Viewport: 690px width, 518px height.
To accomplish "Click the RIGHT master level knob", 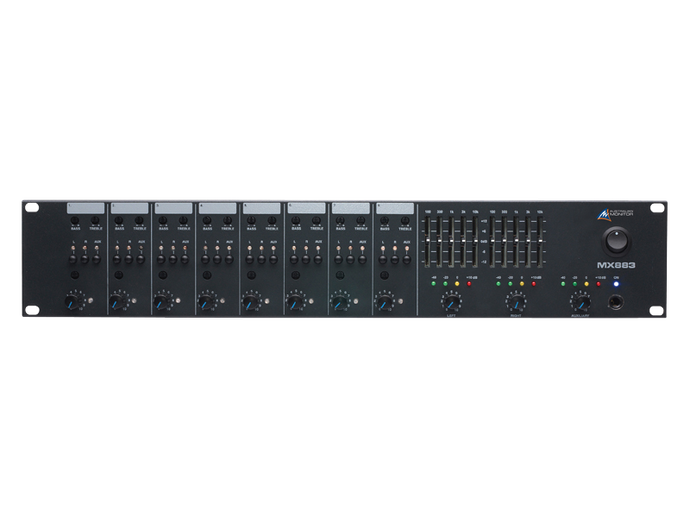I will point(516,302).
